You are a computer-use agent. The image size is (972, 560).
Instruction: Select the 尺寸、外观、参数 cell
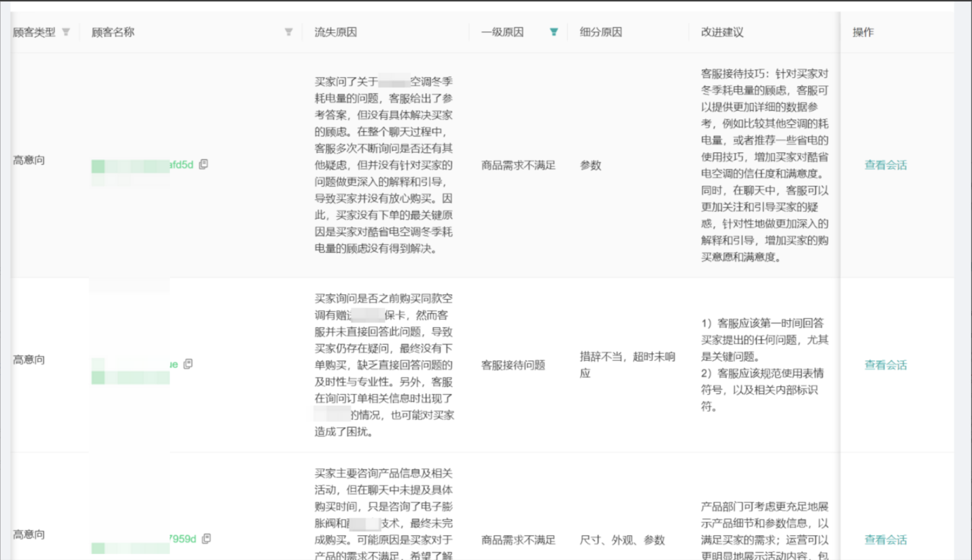point(622,540)
